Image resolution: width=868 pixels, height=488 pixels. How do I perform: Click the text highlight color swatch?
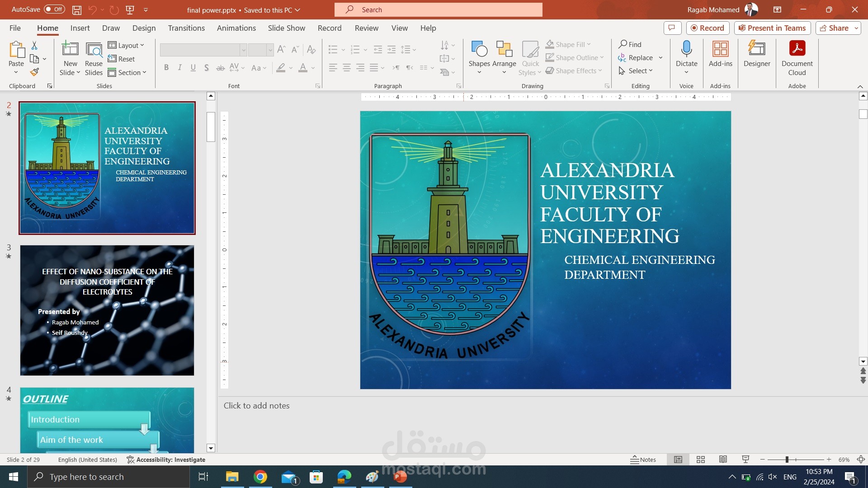[x=281, y=68]
